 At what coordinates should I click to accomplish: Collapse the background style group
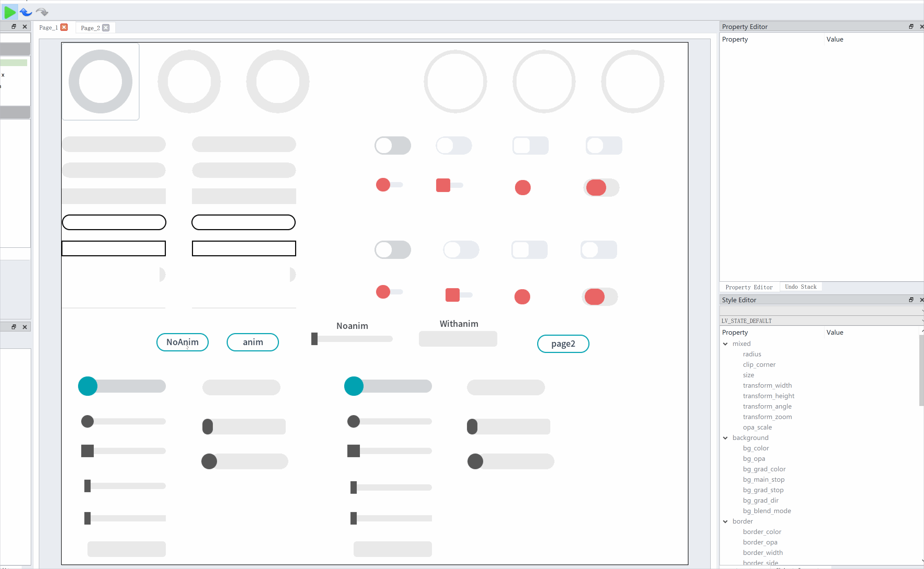tap(725, 438)
